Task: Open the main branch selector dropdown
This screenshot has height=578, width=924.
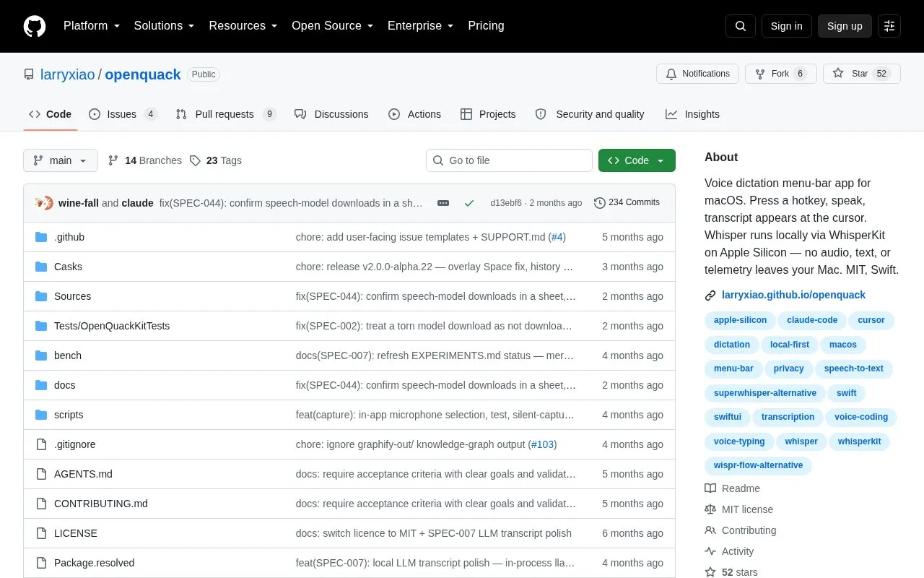Action: [61, 160]
